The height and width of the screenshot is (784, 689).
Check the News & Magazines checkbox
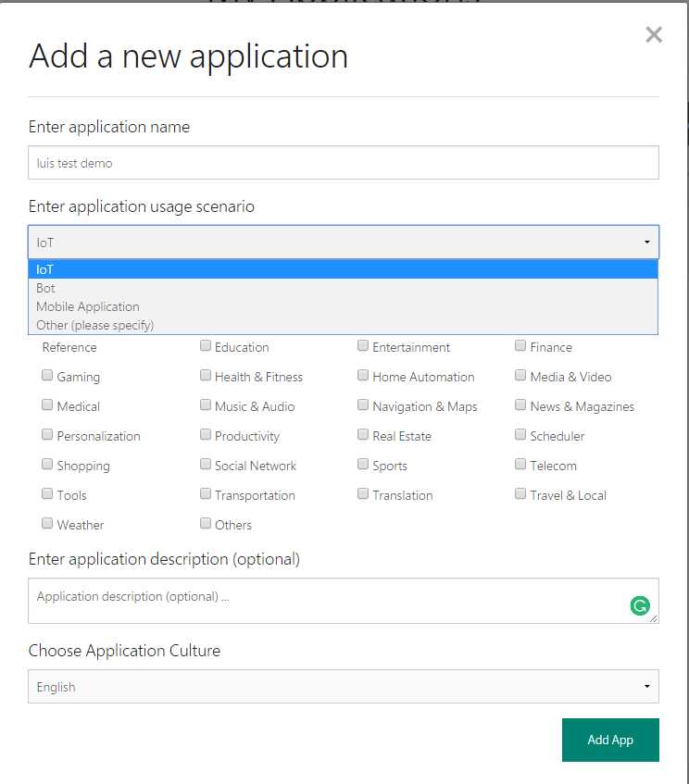[520, 404]
